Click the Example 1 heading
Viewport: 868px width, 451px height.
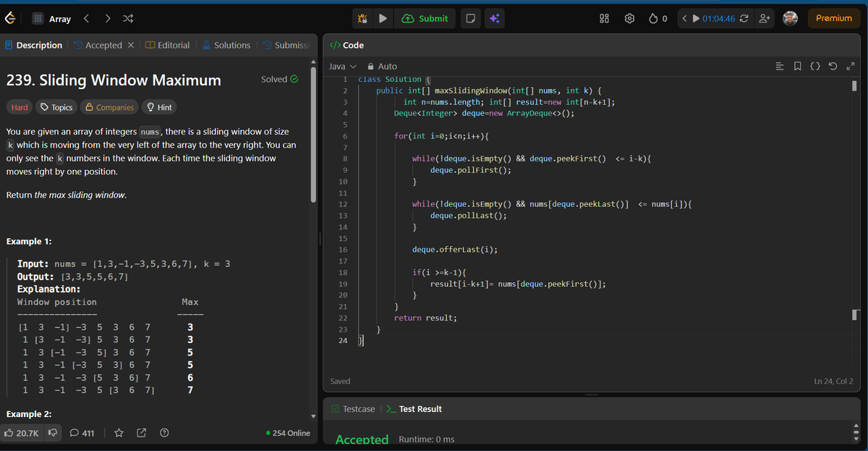point(28,241)
